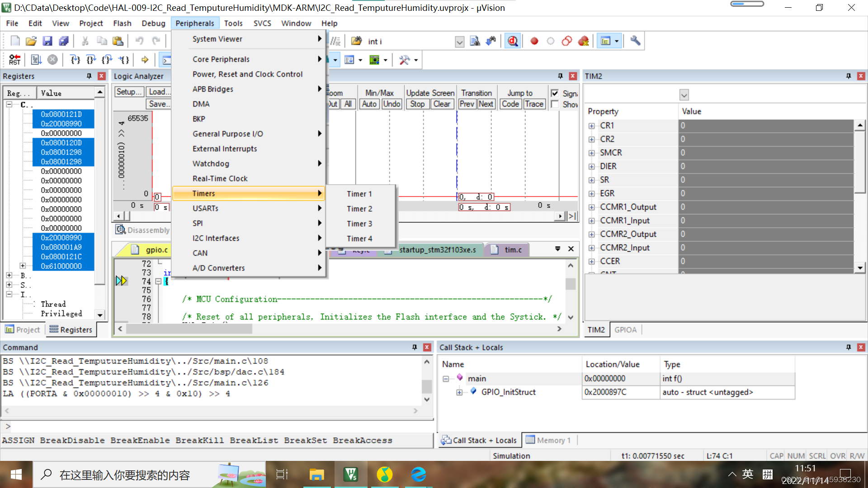Click the Jump to Code button
The image size is (868, 488).
510,104
